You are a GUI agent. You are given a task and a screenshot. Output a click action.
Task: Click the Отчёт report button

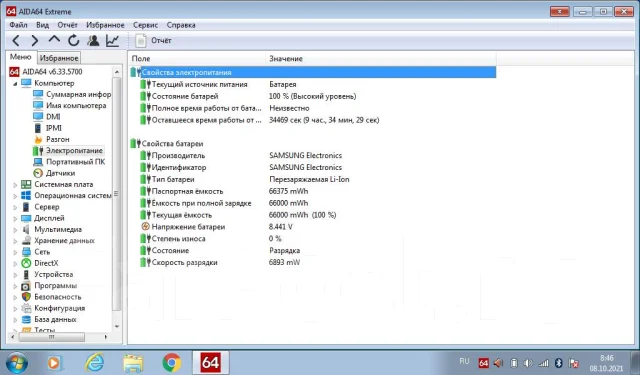[153, 40]
